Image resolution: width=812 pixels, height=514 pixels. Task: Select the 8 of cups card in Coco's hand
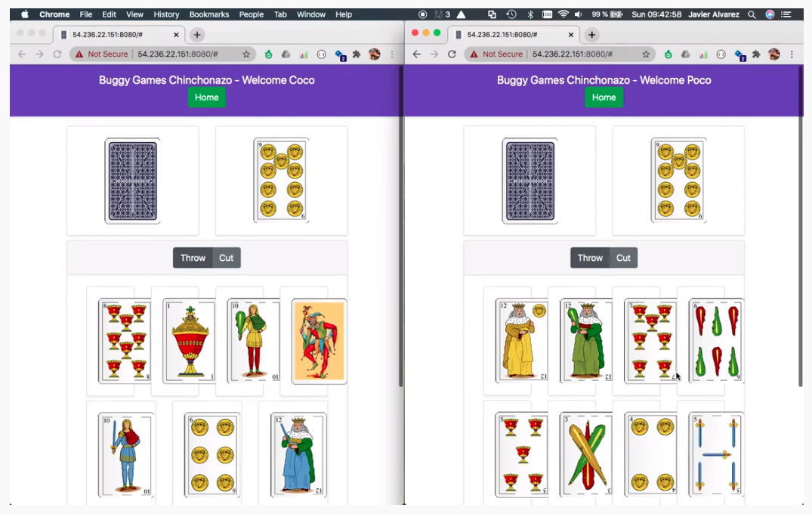click(125, 341)
